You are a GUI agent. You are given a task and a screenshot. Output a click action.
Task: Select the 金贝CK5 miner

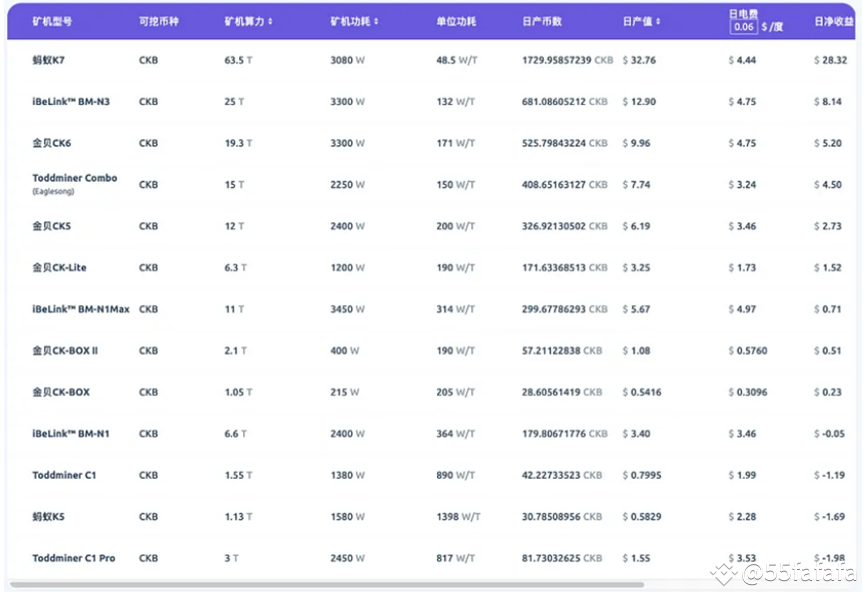tap(51, 226)
